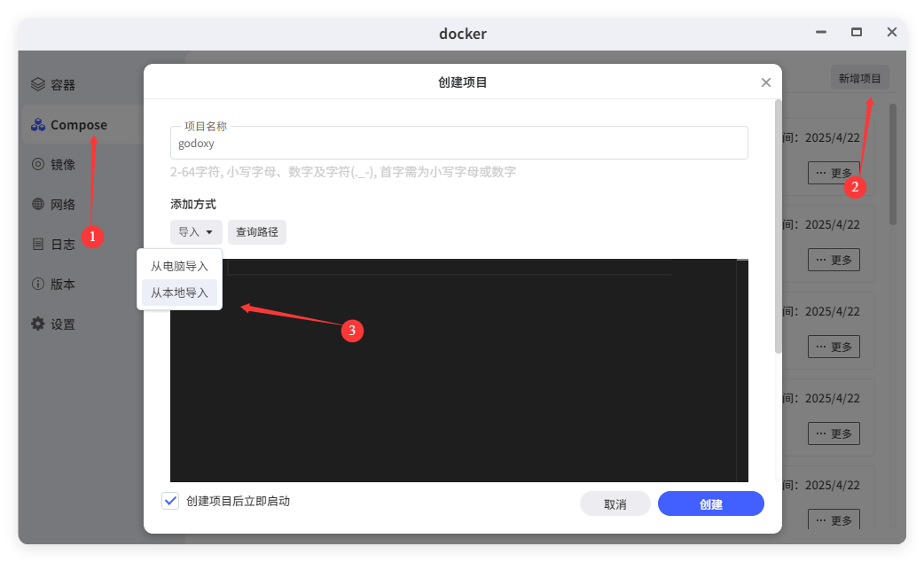Click the 新增项目 button
Image resolution: width=924 pixels, height=562 pixels.
coord(859,77)
